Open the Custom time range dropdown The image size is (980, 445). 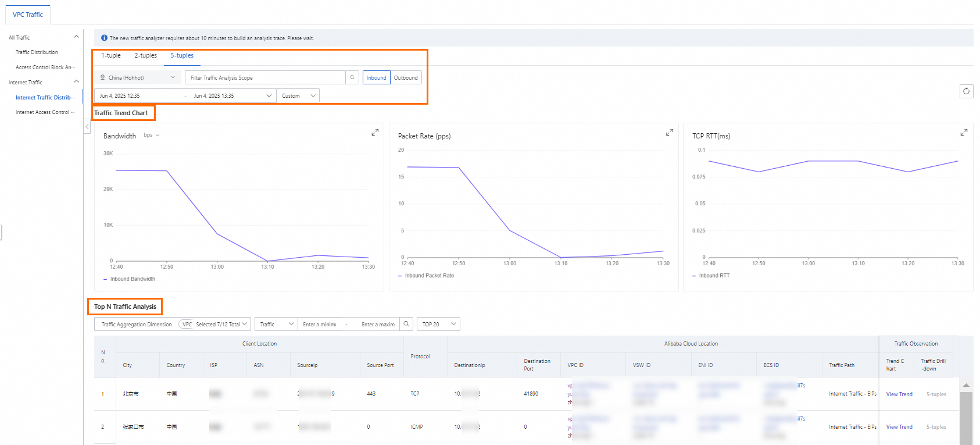298,95
